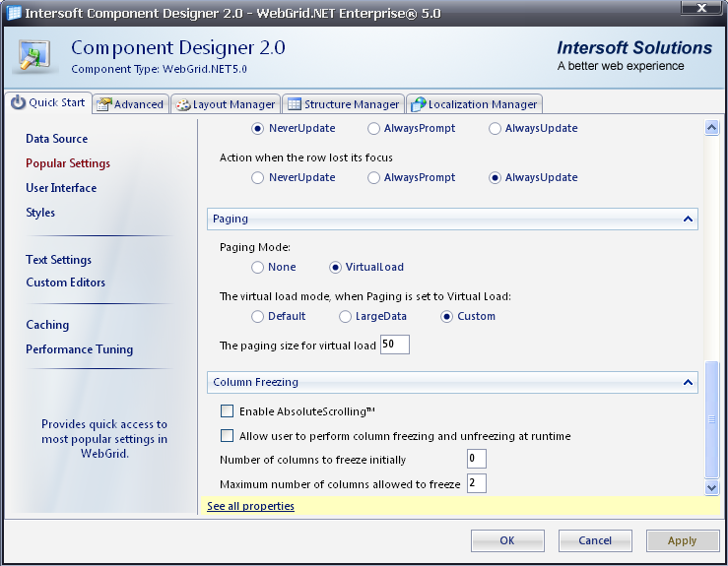Screen dimensions: 728x566
Task: Click the Apply button
Action: pos(683,540)
